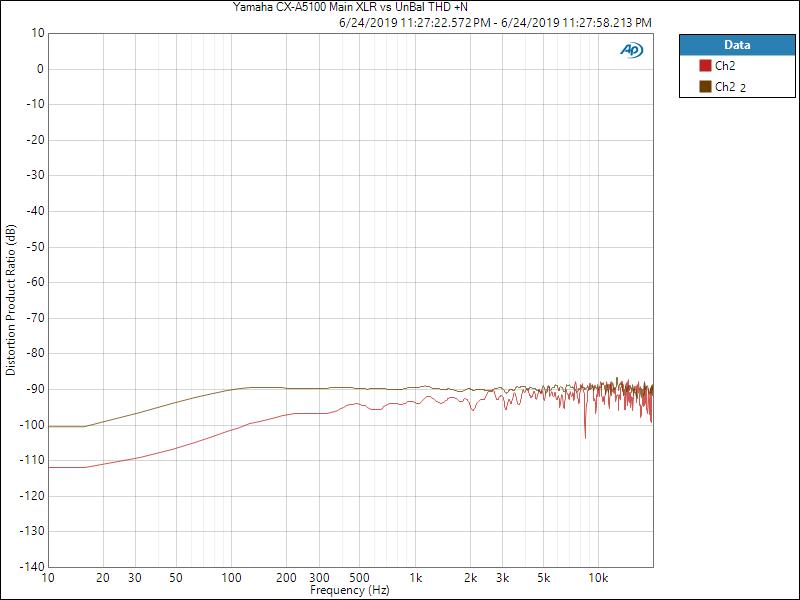Click the 100 tick on frequency axis
800x600 pixels.
(231, 578)
